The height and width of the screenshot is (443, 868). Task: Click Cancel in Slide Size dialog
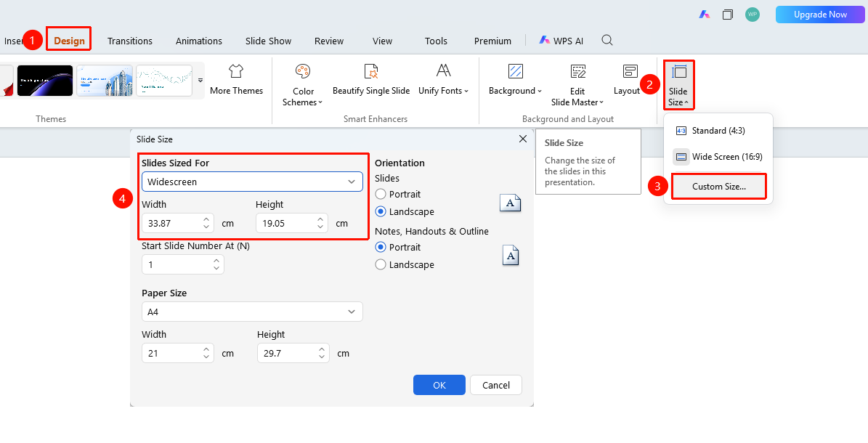click(496, 385)
